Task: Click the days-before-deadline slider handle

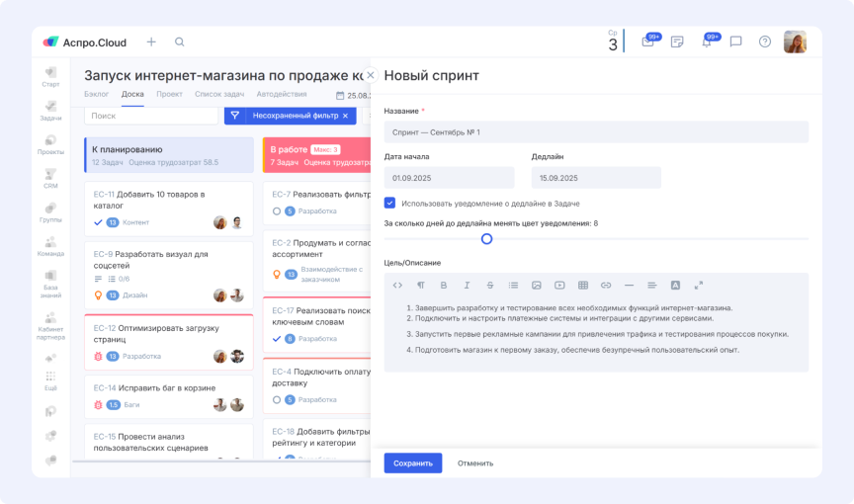Action: (486, 238)
